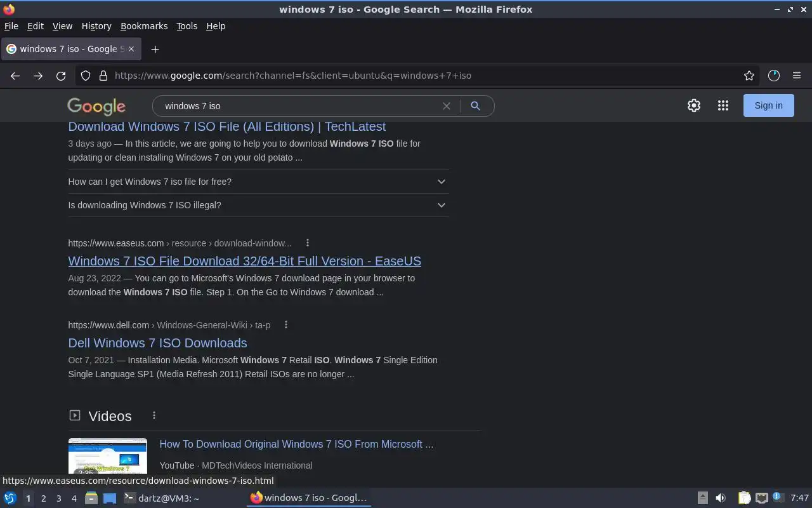Expand 'How can I get Windows 7 iso file for free?'
Viewport: 812px width, 508px height.
pyautogui.click(x=258, y=182)
